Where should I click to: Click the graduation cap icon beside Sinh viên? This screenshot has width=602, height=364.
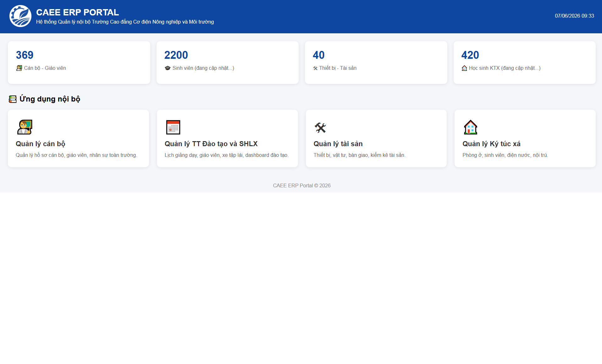[x=168, y=68]
